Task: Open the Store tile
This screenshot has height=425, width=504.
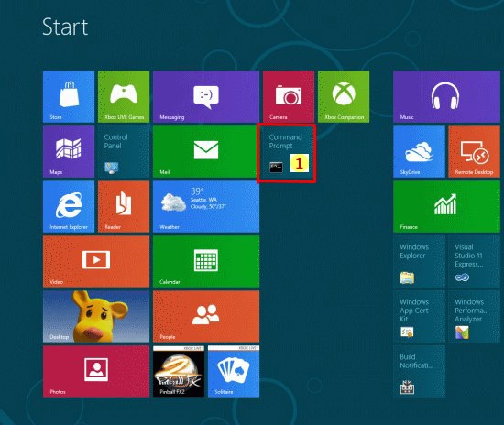Action: tap(69, 97)
